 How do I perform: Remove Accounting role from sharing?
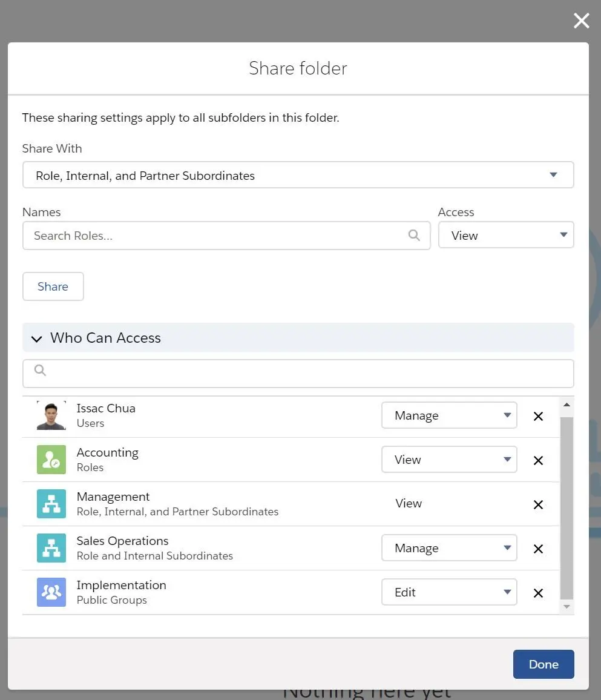click(x=538, y=460)
